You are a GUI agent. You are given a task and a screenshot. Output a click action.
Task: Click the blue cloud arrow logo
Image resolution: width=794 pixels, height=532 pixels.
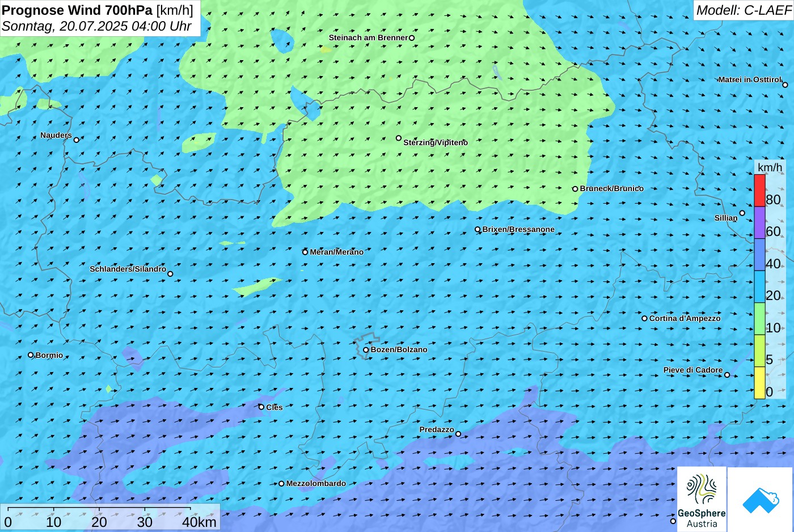point(761,500)
